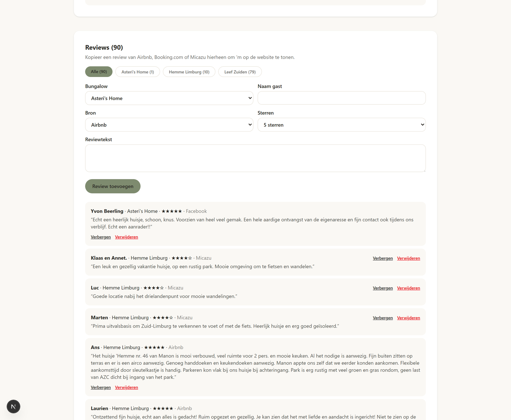
Task: Focus the Naam gast input field
Action: point(342,98)
